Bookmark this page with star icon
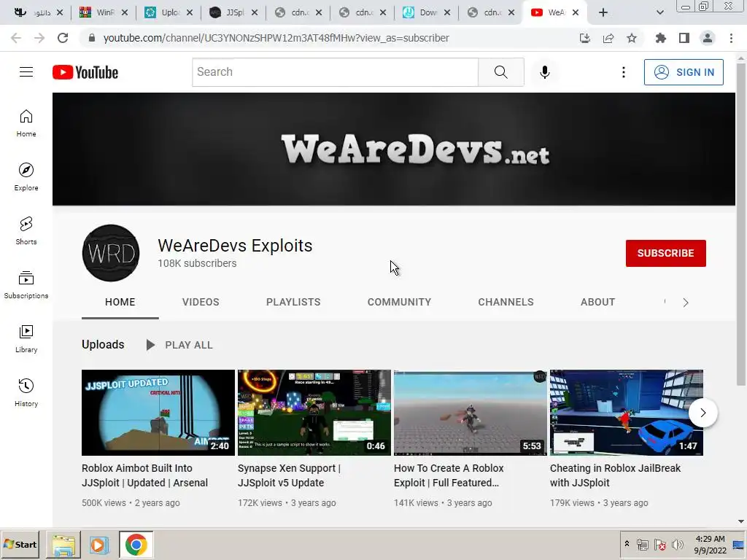This screenshot has height=560, width=747. click(x=632, y=38)
